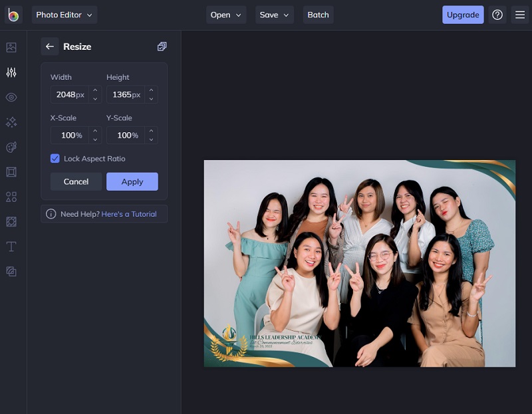Uncheck the Lock Aspect Ratio checkbox
This screenshot has width=532, height=414.
[x=55, y=158]
